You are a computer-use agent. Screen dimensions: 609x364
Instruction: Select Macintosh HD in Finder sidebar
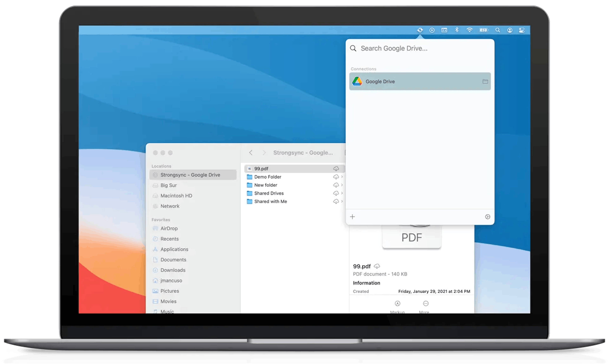(193, 196)
